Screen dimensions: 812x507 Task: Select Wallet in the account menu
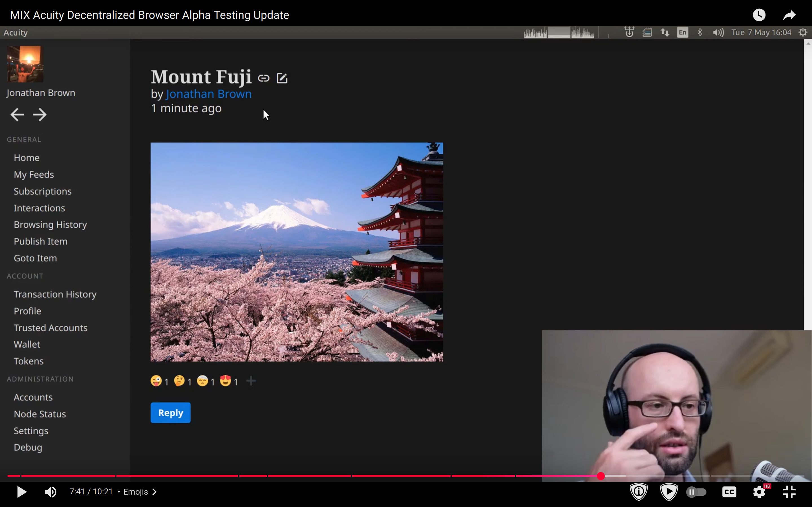(27, 344)
